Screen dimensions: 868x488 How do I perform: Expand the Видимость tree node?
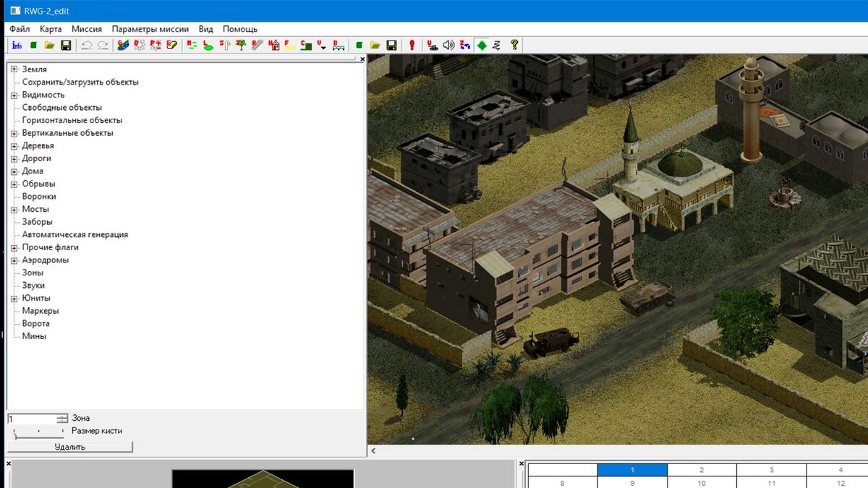(14, 95)
